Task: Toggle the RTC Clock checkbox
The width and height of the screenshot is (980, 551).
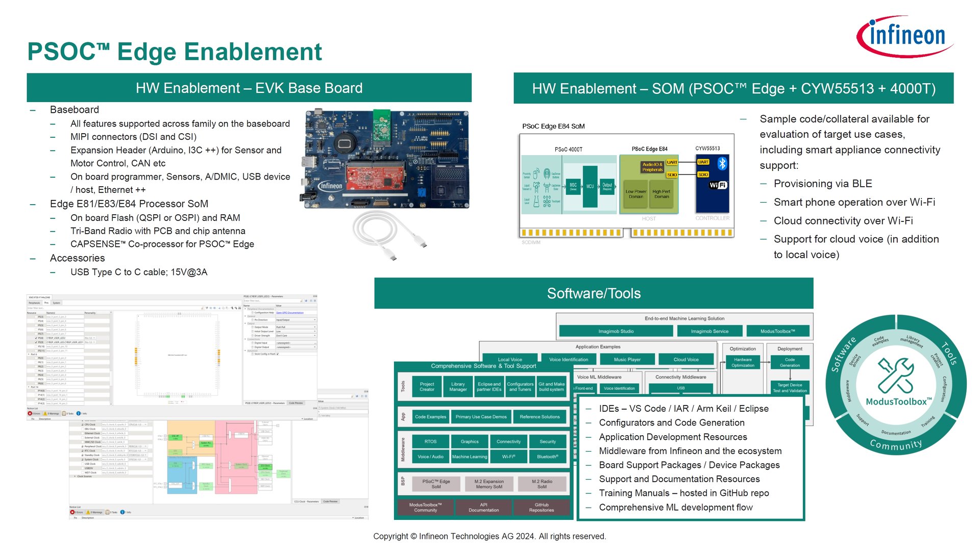Action: tap(83, 451)
